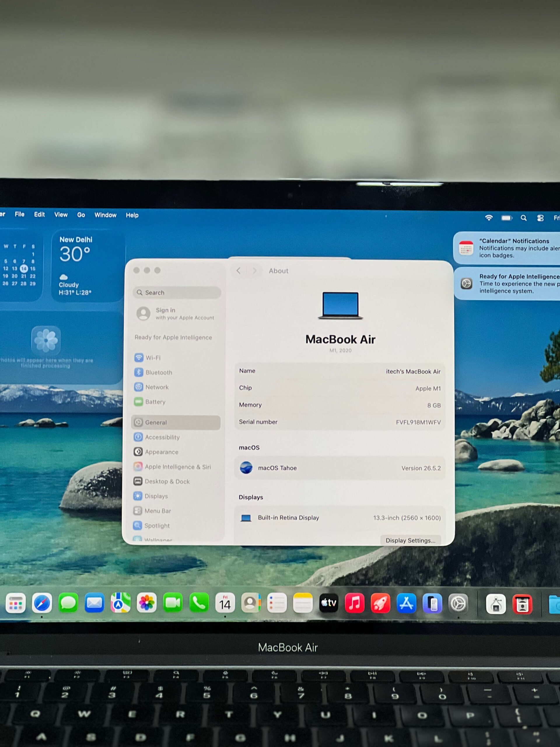Open Reminders from the Dock
560x747 pixels.
click(277, 603)
